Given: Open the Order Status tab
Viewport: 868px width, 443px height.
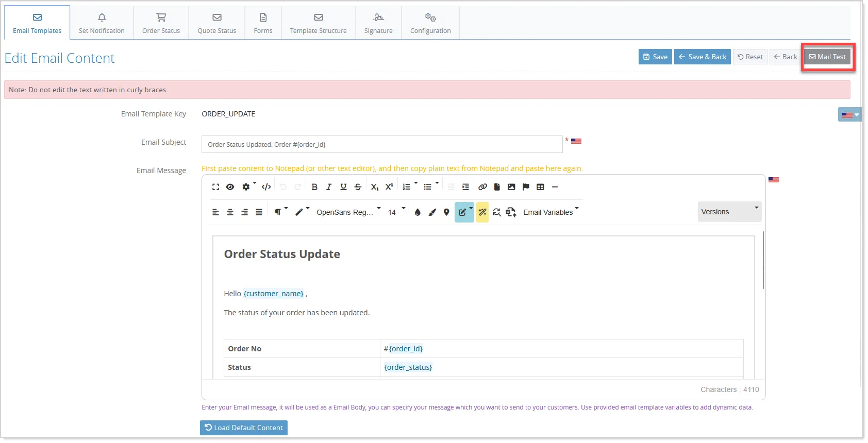Looking at the screenshot, I should coord(161,23).
